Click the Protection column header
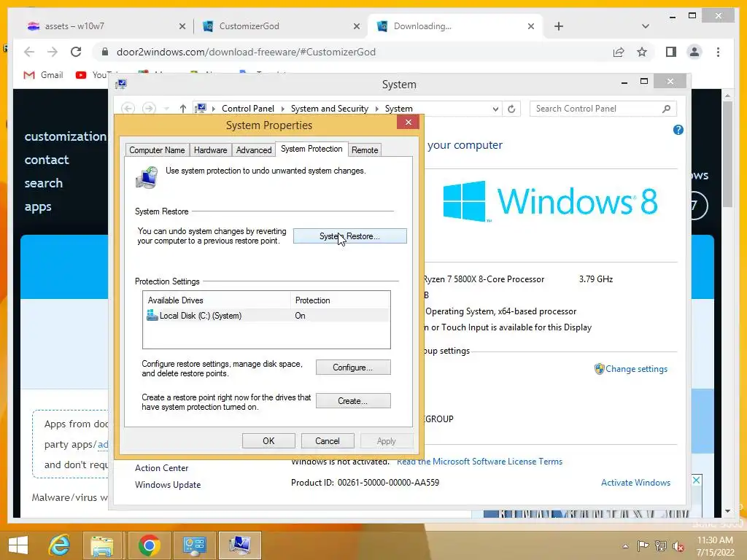 (340, 300)
